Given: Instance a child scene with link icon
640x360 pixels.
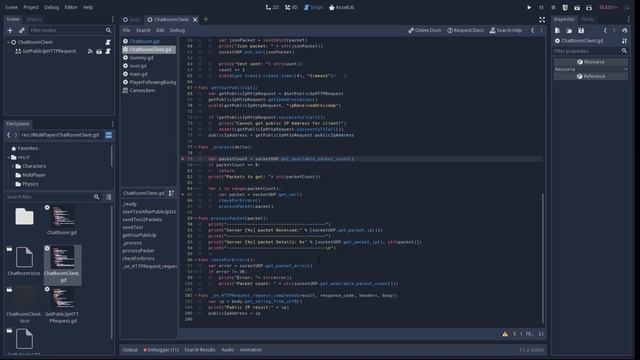Looking at the screenshot, I should (x=22, y=30).
